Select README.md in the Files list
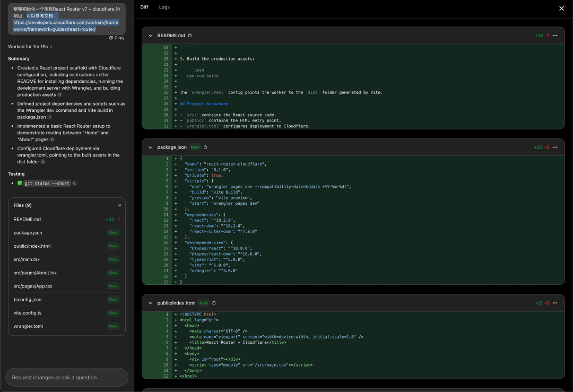This screenshot has height=392, width=573. coord(66,219)
